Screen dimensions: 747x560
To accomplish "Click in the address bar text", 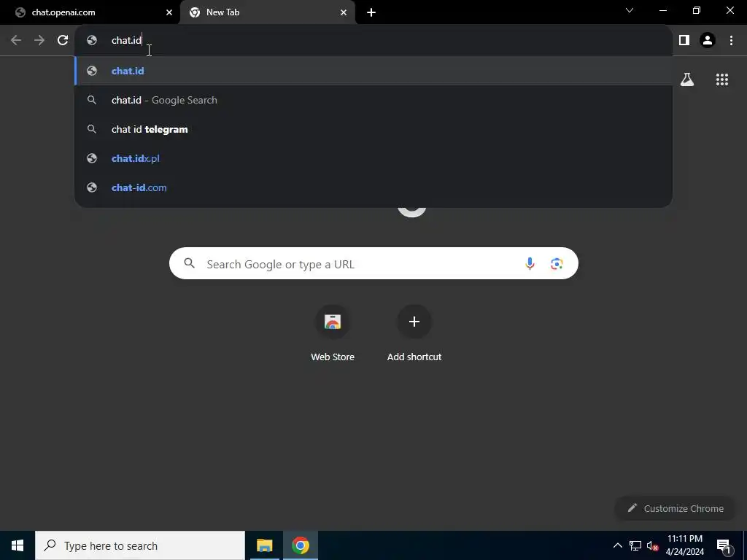I will tap(126, 41).
